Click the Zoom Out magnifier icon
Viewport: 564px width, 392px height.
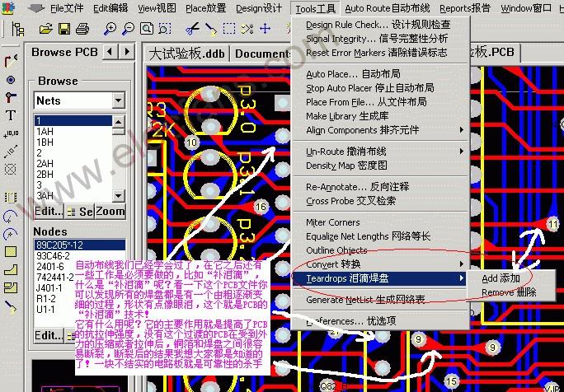pos(129,29)
